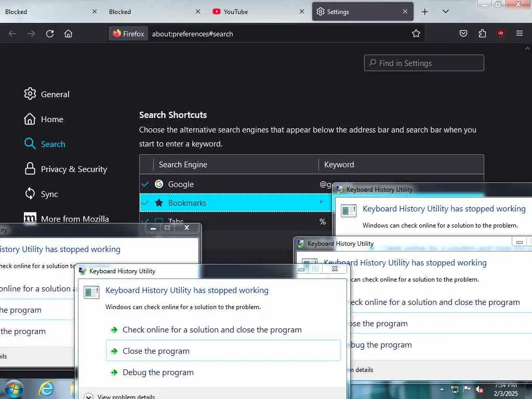The height and width of the screenshot is (399, 532).
Task: Open Privacy & Security settings
Action: pos(66,169)
